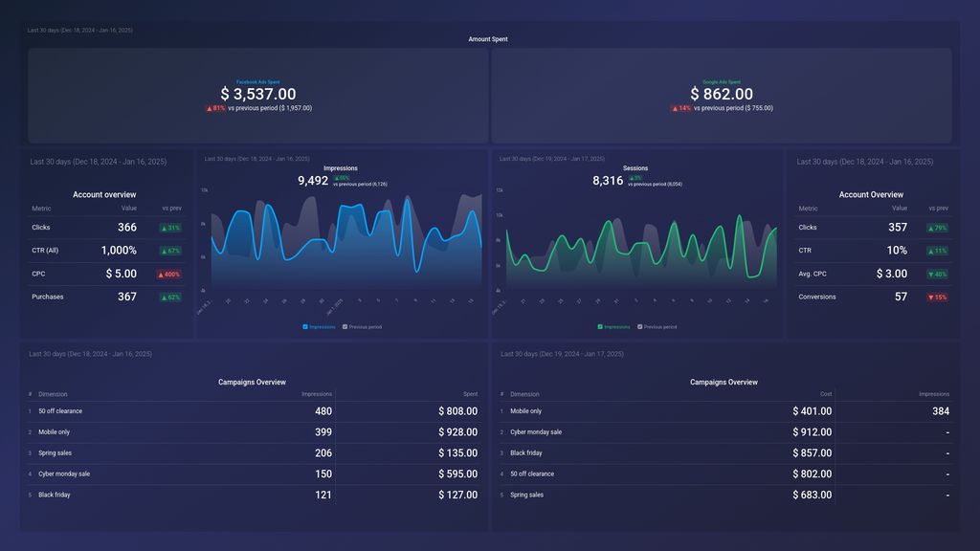Click the Facebook Ads Spent label
The width and height of the screenshot is (980, 551).
pyautogui.click(x=258, y=82)
